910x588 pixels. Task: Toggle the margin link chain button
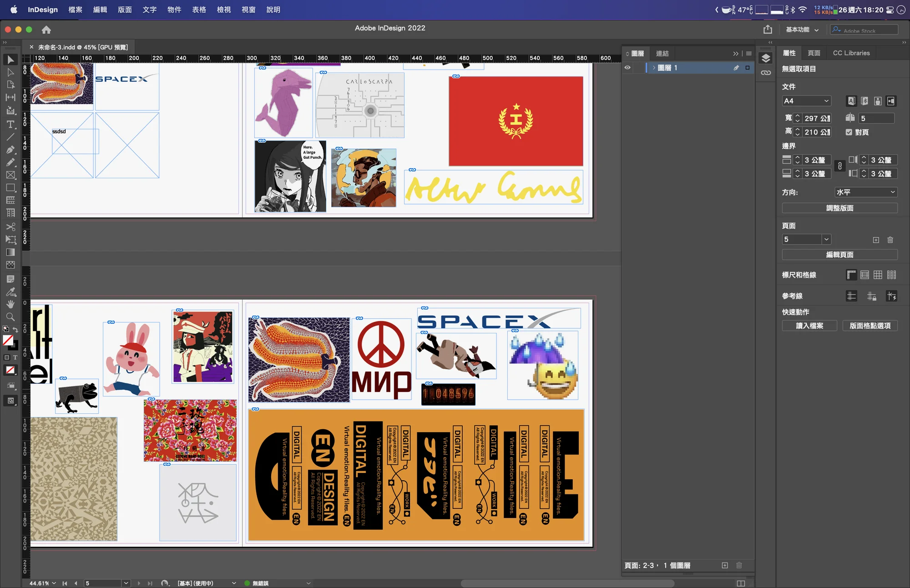coord(840,166)
